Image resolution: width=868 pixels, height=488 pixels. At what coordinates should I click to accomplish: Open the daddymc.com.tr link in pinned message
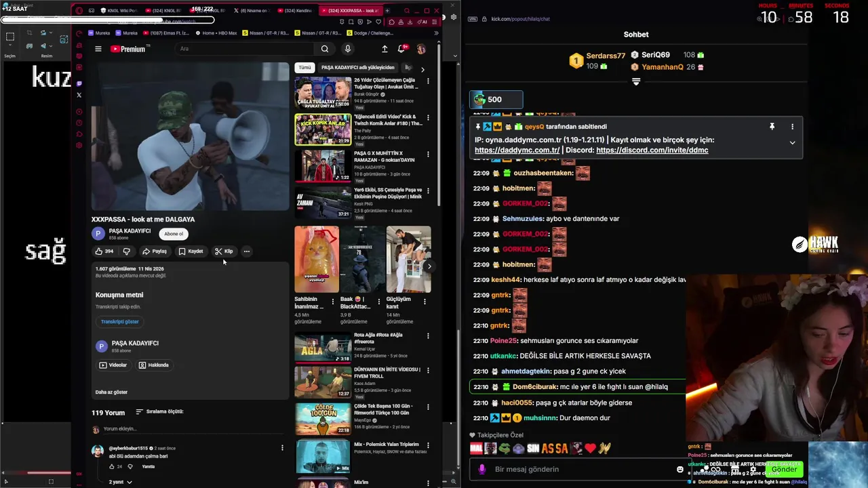point(517,150)
